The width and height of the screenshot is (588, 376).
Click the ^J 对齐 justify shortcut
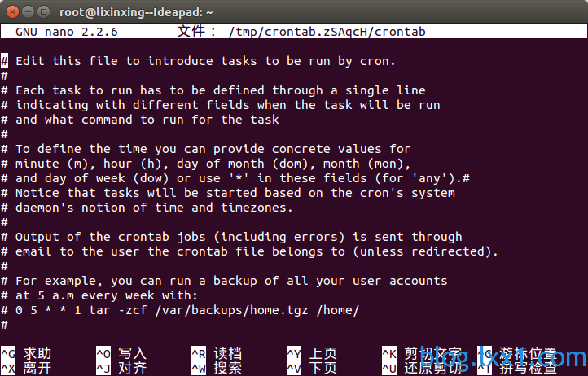coord(121,368)
